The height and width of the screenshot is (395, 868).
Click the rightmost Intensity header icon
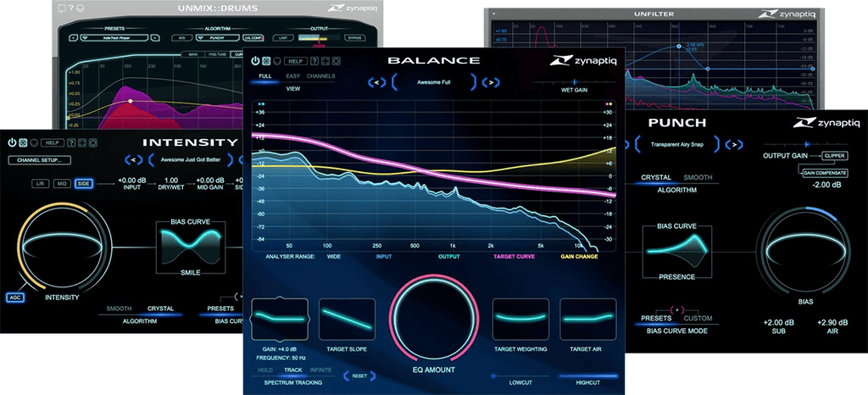point(92,142)
